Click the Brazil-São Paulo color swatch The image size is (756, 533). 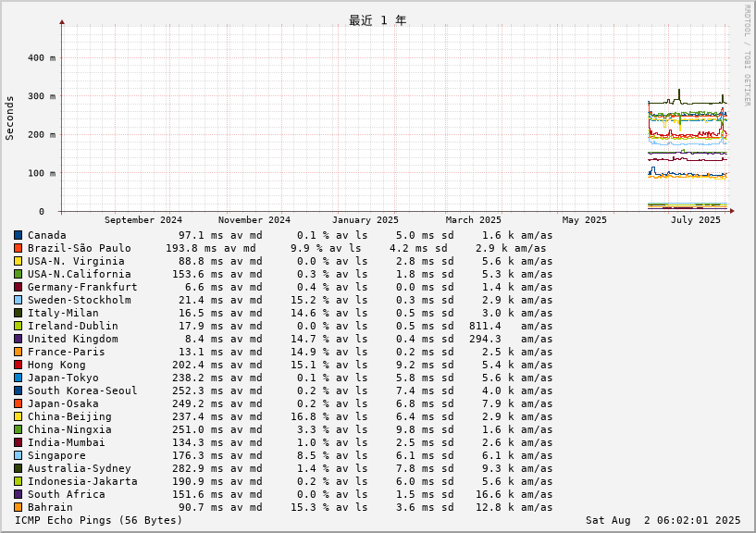19,248
